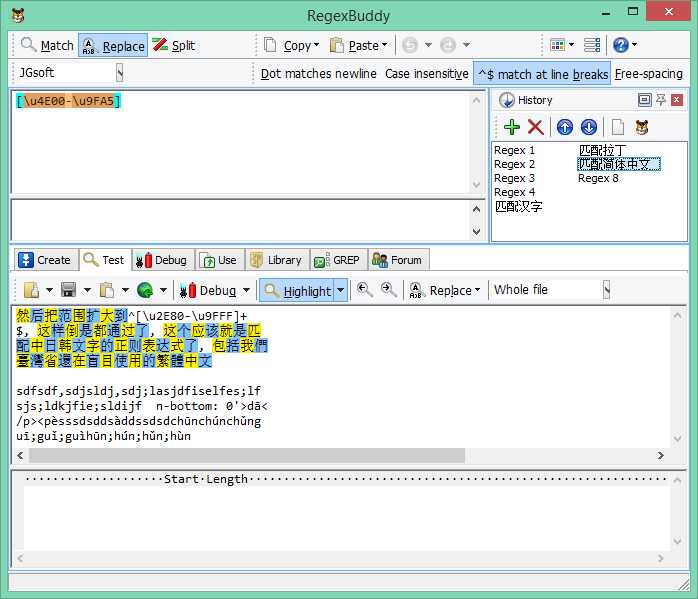
Task: Delete regex with red X icon
Action: [x=536, y=127]
